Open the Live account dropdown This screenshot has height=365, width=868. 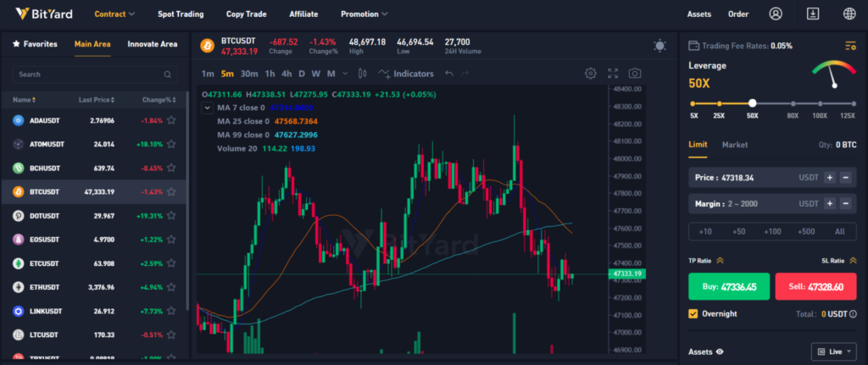pyautogui.click(x=833, y=351)
